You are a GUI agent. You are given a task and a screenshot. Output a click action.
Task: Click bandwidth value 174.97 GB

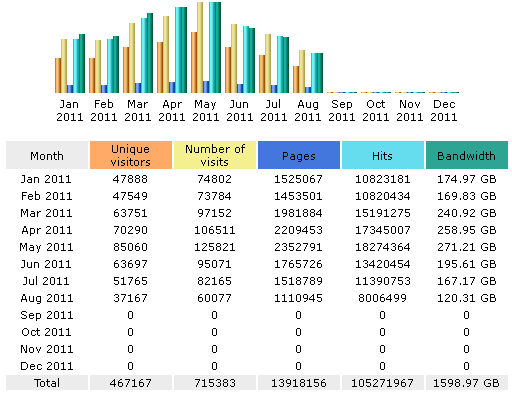[467, 179]
